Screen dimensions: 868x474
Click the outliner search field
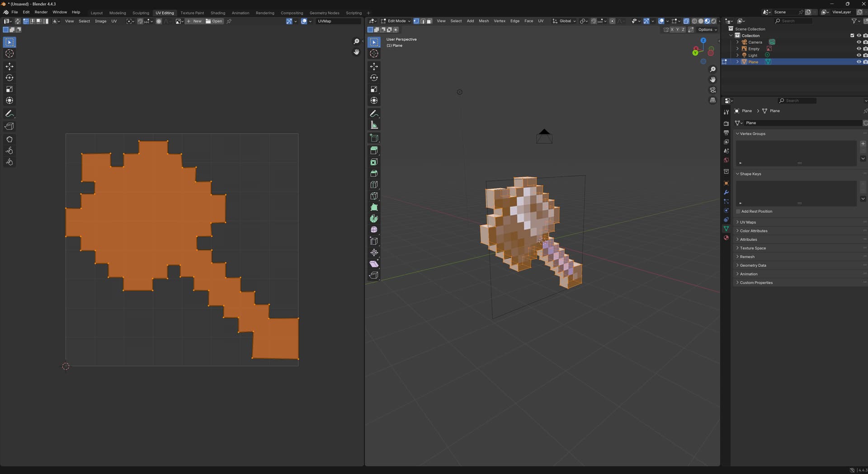pyautogui.click(x=793, y=21)
